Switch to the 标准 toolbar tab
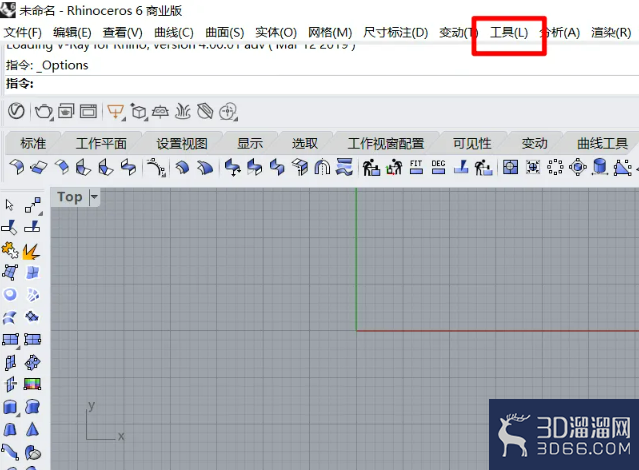This screenshot has height=470, width=639. (33, 143)
